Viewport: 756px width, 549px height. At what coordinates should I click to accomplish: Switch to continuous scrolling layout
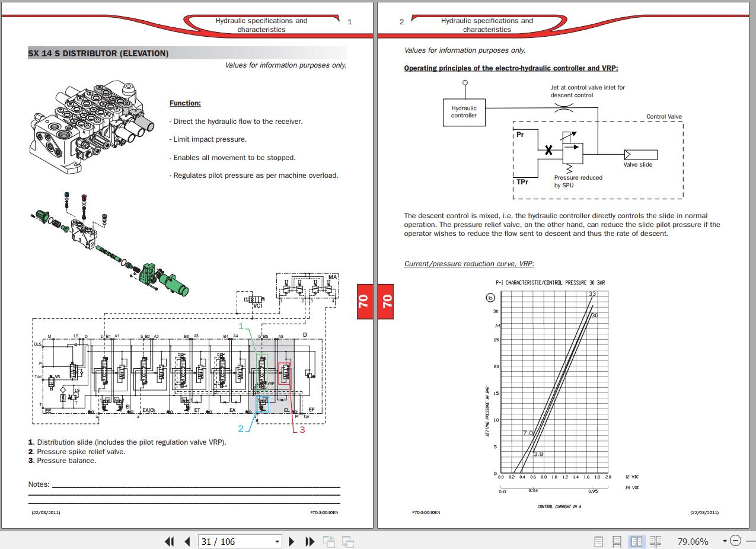point(617,541)
